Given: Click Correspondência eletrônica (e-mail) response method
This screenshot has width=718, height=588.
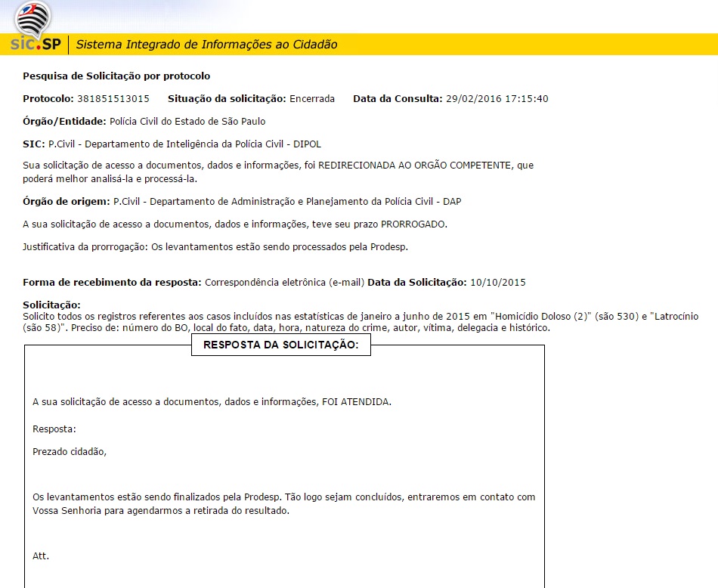Looking at the screenshot, I should point(284,283).
